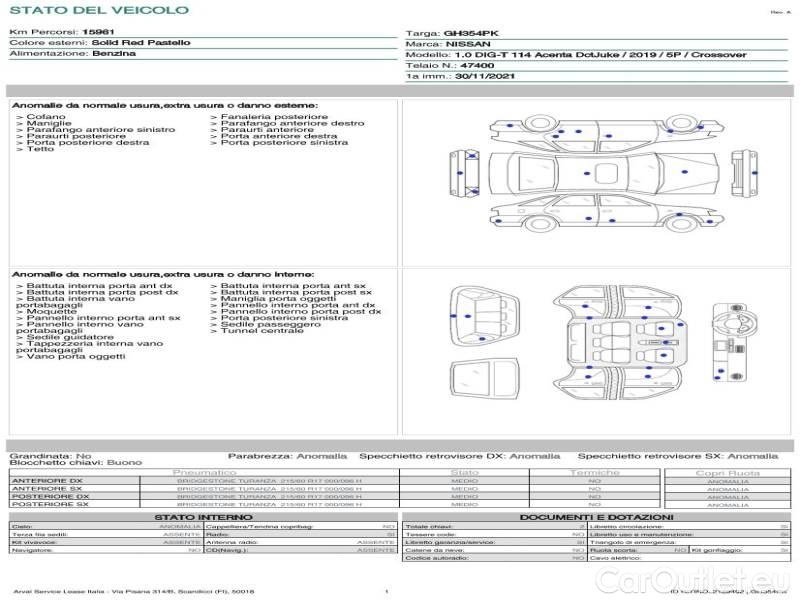The width and height of the screenshot is (800, 600).
Task: Click the Pneumatico column header
Action: tap(204, 471)
